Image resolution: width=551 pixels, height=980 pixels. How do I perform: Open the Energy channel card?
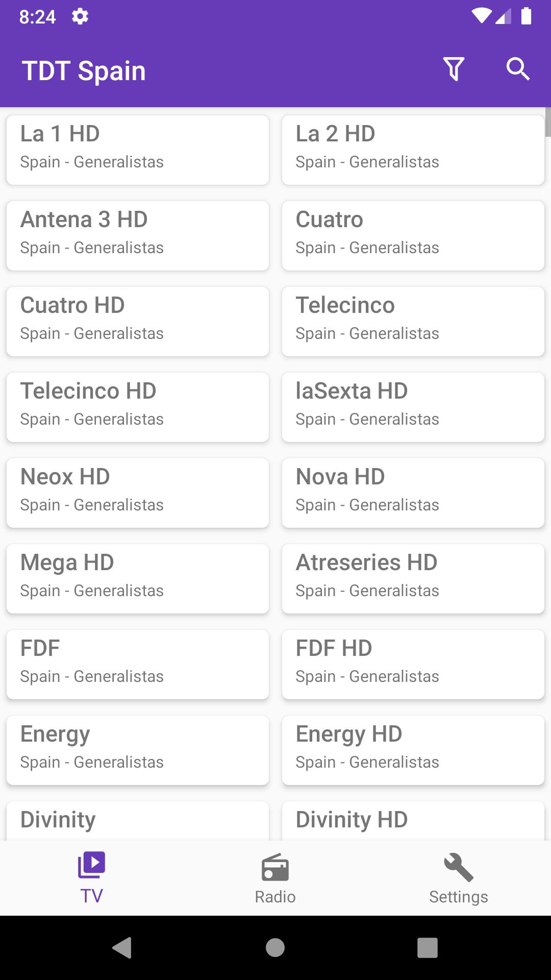[138, 750]
